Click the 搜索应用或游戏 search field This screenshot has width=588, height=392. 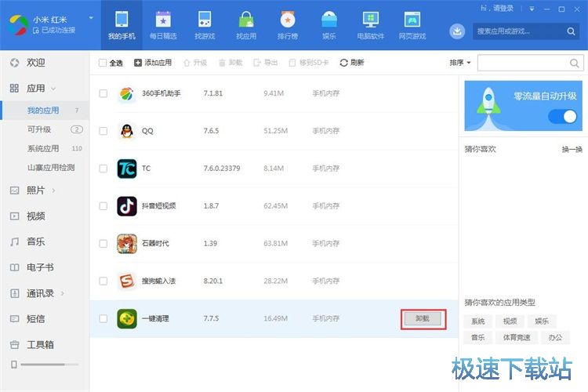[519, 31]
